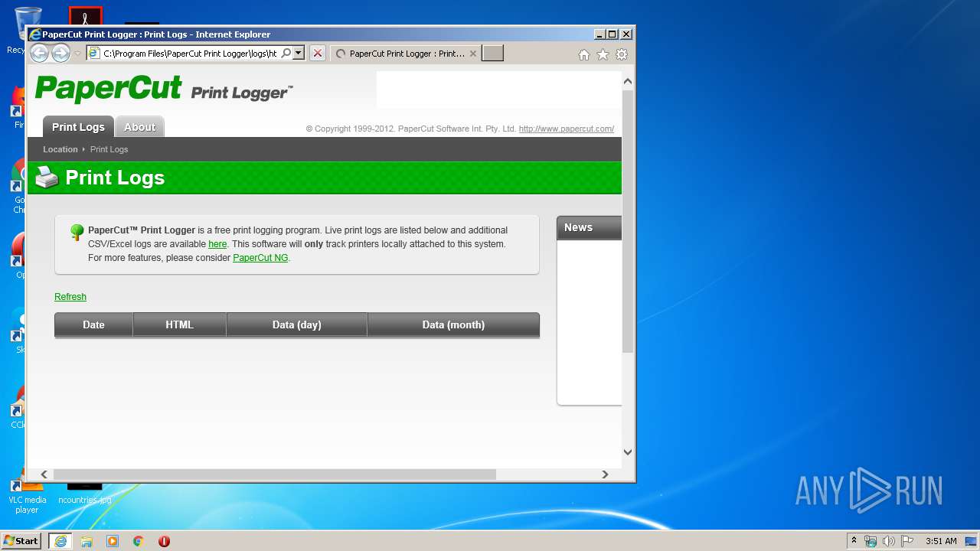Go back with the IE back arrow
The width and height of the screenshot is (980, 551).
[39, 53]
